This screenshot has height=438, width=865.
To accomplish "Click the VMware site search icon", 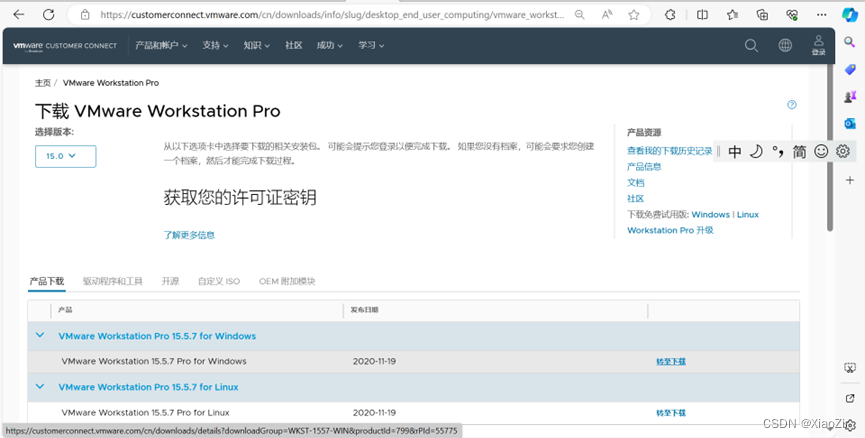I will [x=751, y=46].
